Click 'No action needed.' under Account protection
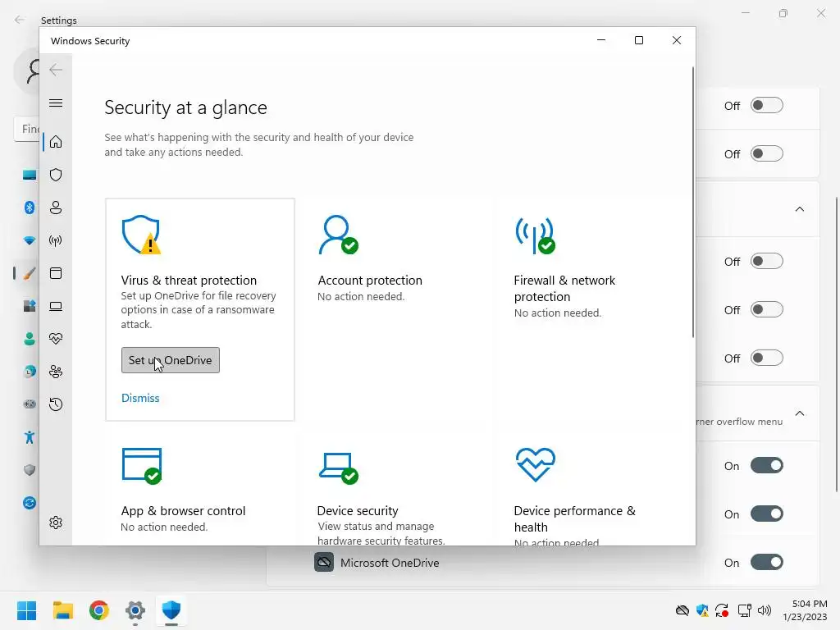840x630 pixels. pyautogui.click(x=361, y=296)
